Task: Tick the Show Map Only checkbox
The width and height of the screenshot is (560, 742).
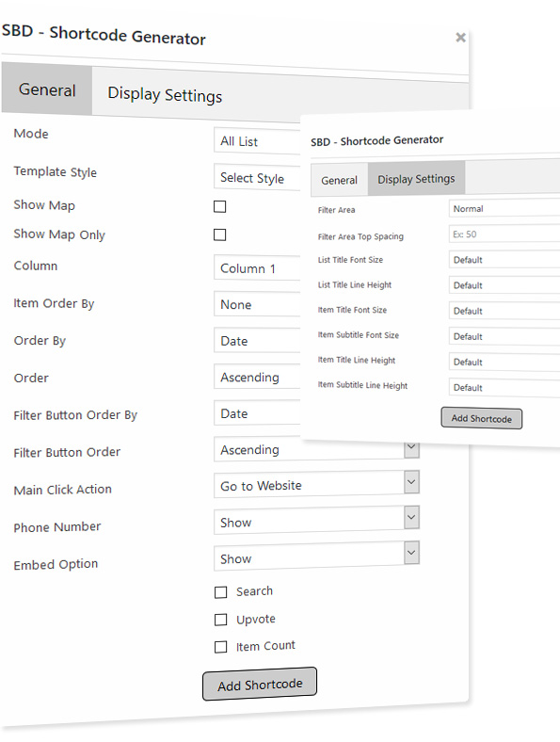Action: point(220,234)
